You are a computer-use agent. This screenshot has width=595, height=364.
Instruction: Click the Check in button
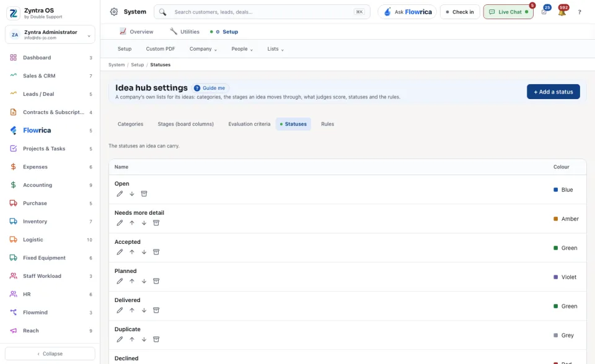tap(460, 12)
